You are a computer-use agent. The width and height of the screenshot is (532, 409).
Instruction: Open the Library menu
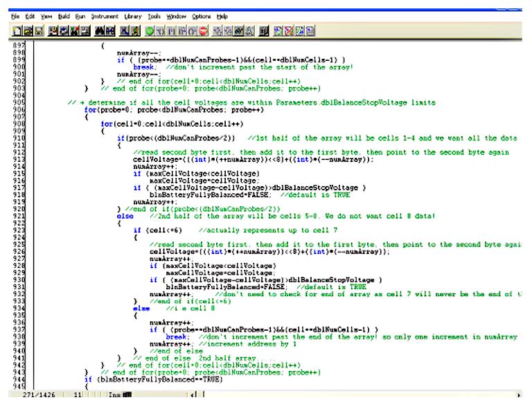coord(133,17)
